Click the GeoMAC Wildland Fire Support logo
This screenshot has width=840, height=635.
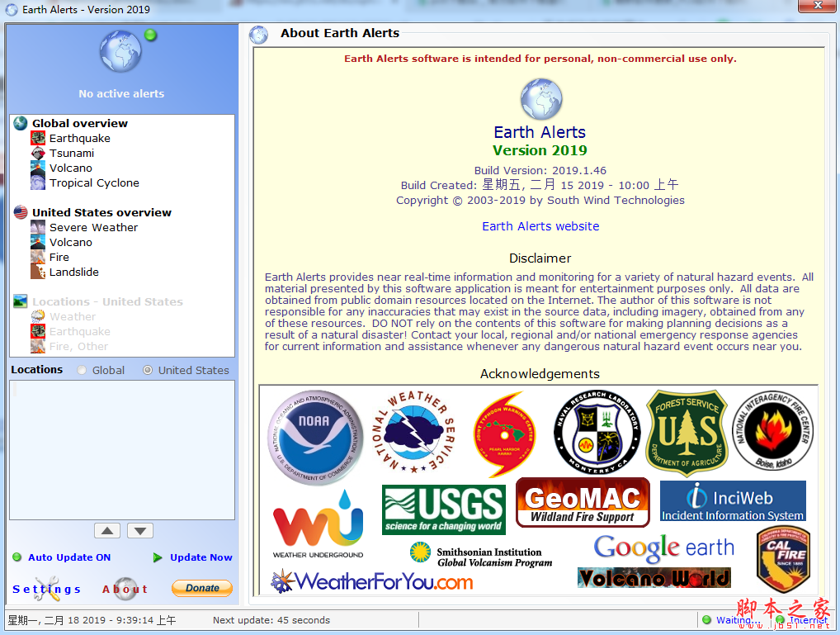pos(583,503)
